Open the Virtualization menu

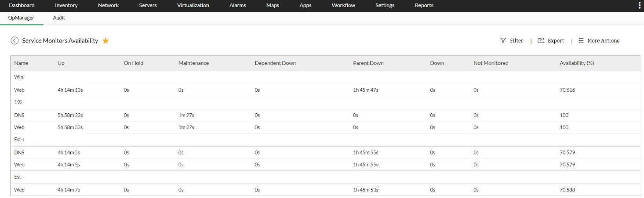point(193,5)
